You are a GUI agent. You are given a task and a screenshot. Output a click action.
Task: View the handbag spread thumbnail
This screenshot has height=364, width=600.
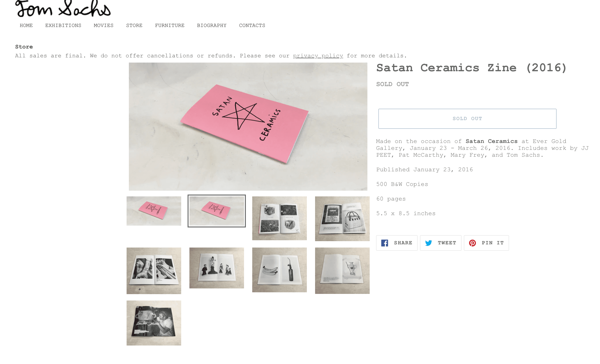tap(342, 219)
